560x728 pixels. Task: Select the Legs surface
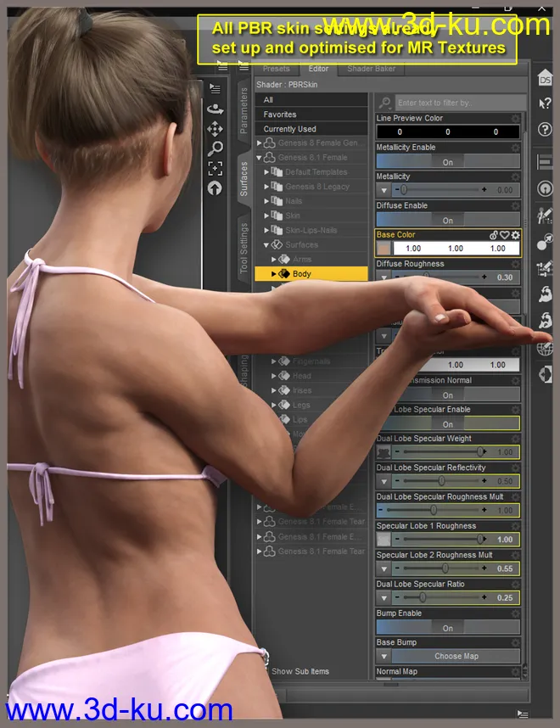pyautogui.click(x=301, y=405)
